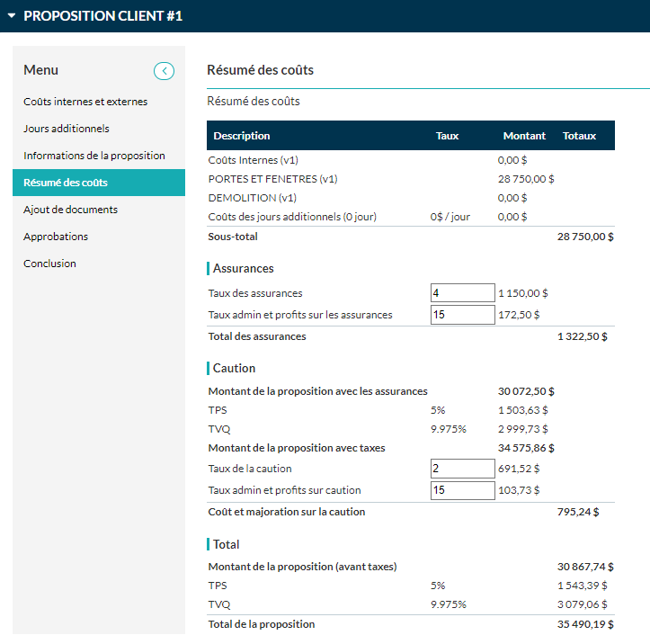Select the DEMOLITION (v1) row
This screenshot has width=650, height=644.
[x=410, y=198]
